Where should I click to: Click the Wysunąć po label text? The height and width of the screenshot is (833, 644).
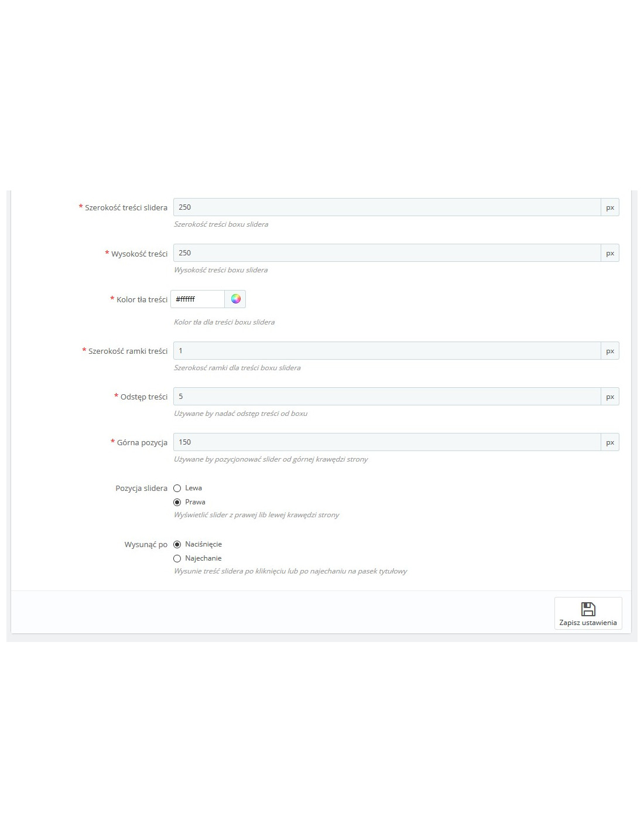(x=146, y=544)
